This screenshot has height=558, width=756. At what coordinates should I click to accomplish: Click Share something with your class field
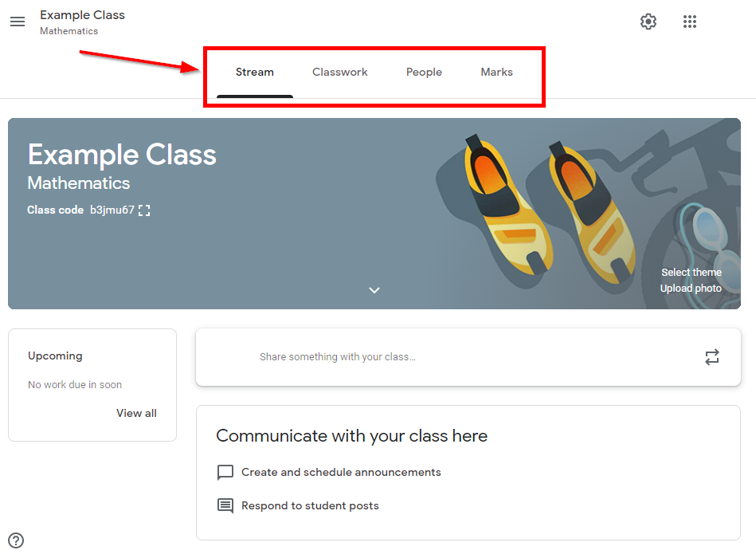click(468, 357)
